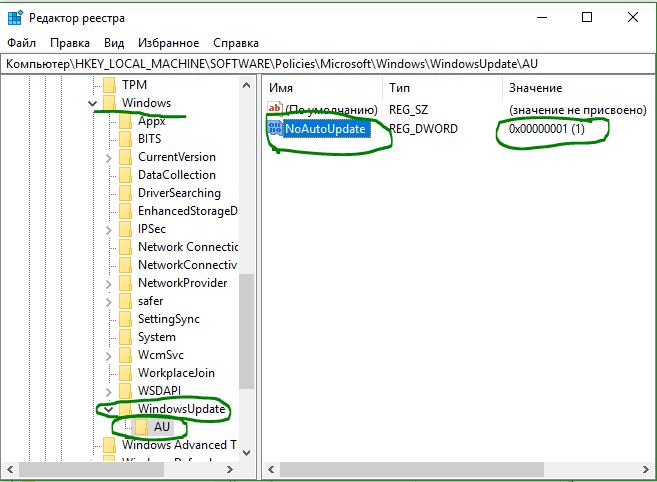Screen dimensions: 657x482
Task: Expand the NetworkProvider key
Action: tap(109, 284)
